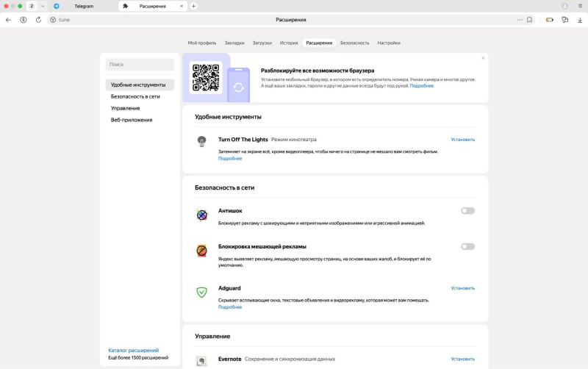Click the Adguard green shield icon
This screenshot has width=588, height=369.
(x=201, y=292)
